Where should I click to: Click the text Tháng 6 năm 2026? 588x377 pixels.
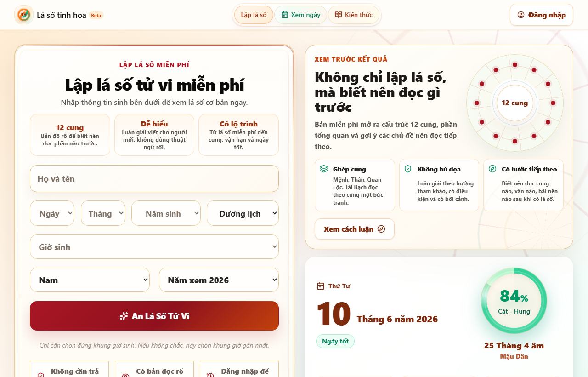pos(397,319)
